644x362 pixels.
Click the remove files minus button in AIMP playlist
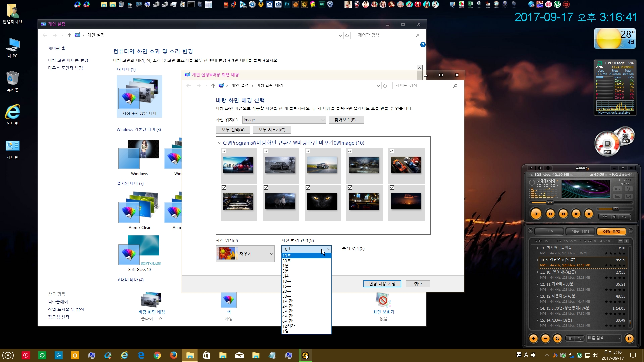pyautogui.click(x=545, y=338)
